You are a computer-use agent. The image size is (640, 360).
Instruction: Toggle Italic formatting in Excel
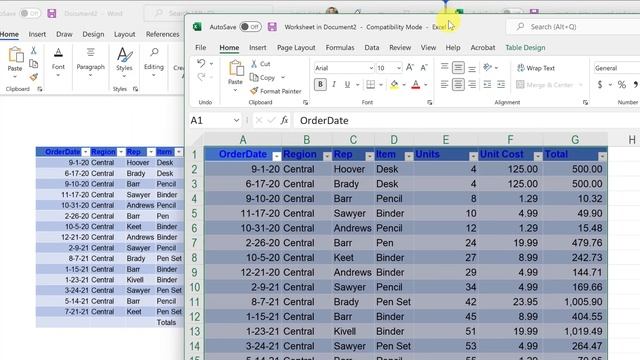click(x=334, y=84)
